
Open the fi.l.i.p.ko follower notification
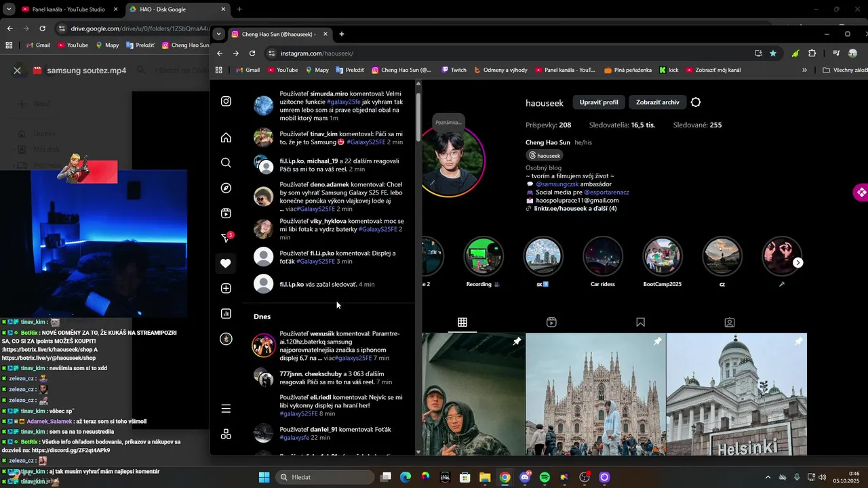click(328, 284)
